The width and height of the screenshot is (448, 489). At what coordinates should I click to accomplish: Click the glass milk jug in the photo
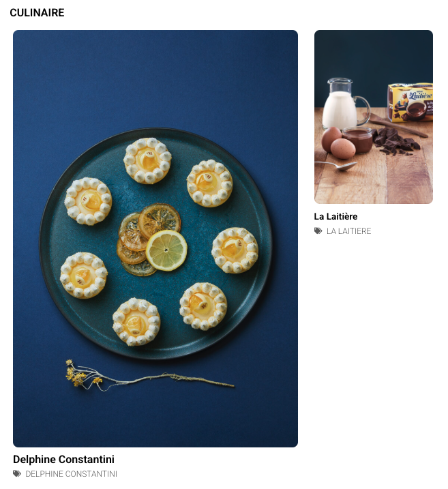tap(343, 104)
